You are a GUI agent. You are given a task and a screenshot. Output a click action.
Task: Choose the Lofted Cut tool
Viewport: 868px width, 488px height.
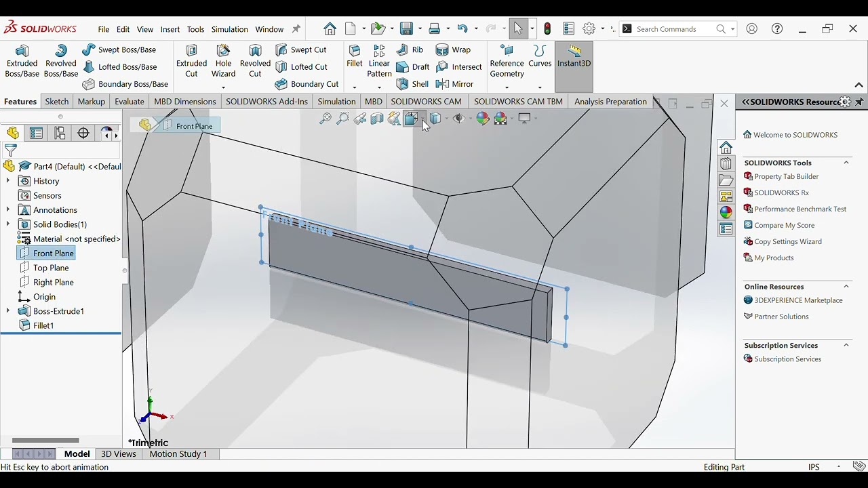301,67
